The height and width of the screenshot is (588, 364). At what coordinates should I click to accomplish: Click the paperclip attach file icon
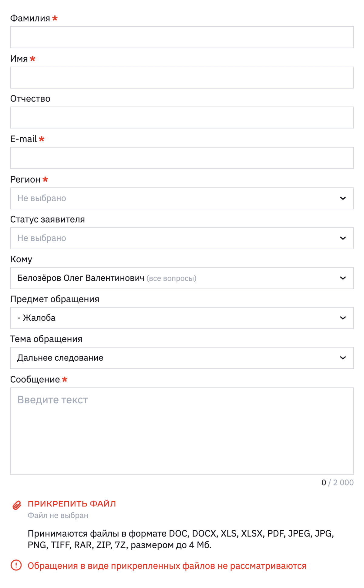click(x=17, y=505)
